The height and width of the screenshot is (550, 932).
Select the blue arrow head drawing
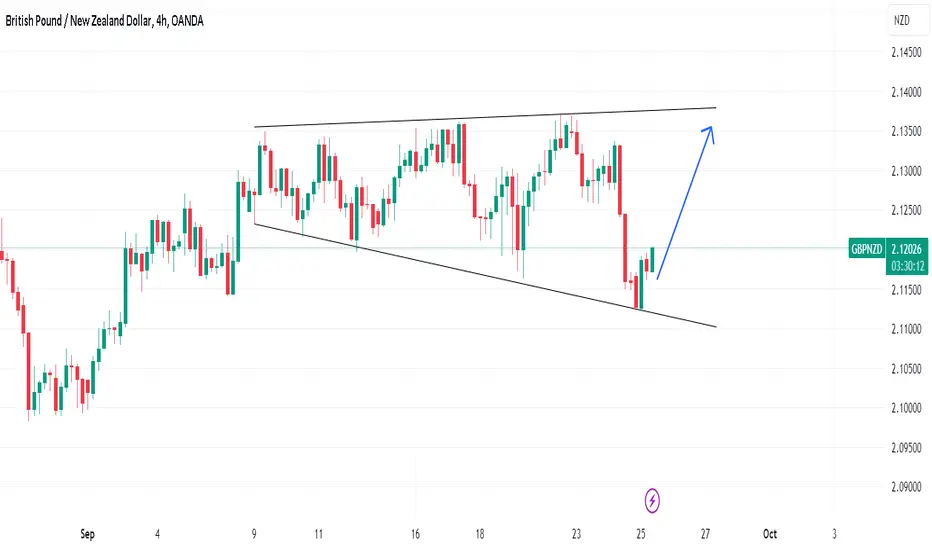708,134
